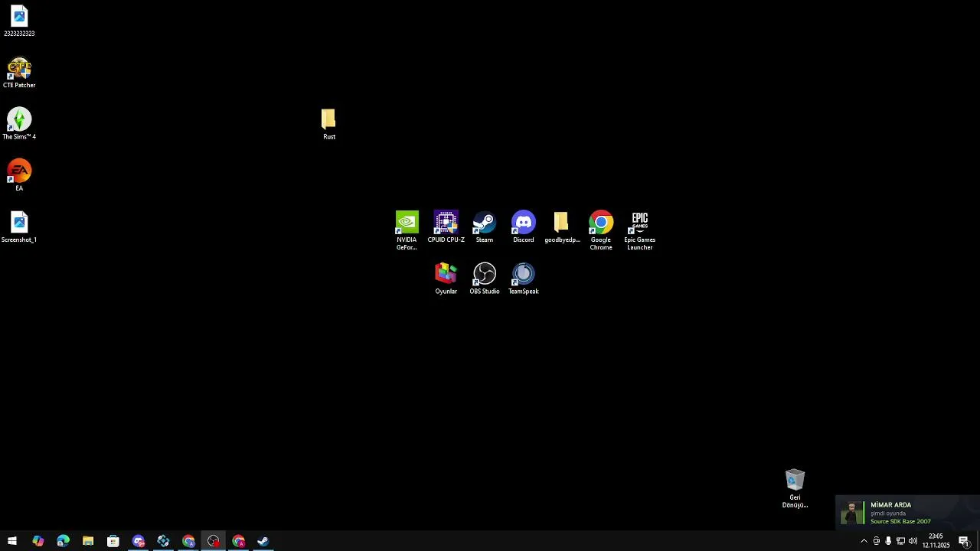Select the NVIDIA GeForce desktop shortcut
Screen dimensions: 980x551
(x=407, y=230)
